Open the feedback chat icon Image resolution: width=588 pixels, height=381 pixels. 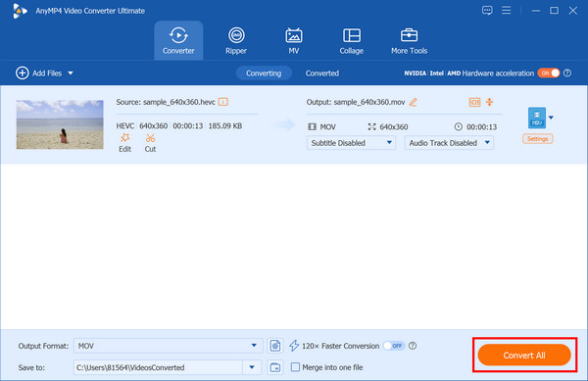coord(487,10)
